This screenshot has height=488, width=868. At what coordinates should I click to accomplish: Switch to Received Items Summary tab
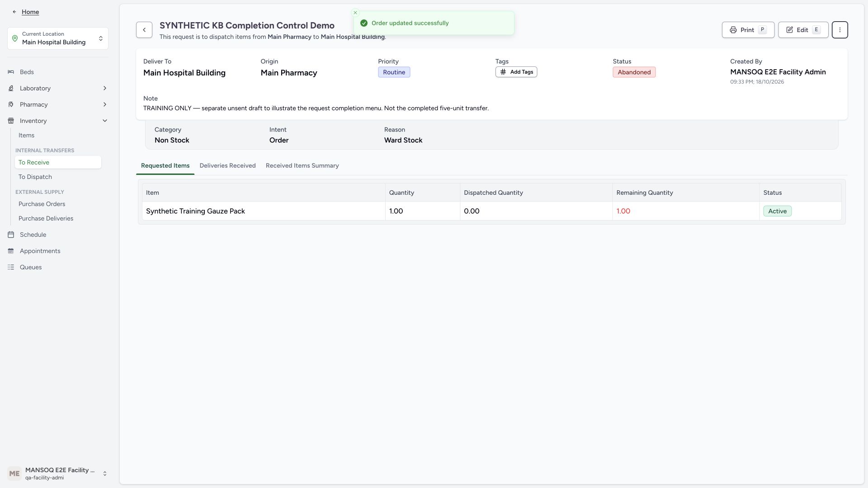(x=302, y=166)
